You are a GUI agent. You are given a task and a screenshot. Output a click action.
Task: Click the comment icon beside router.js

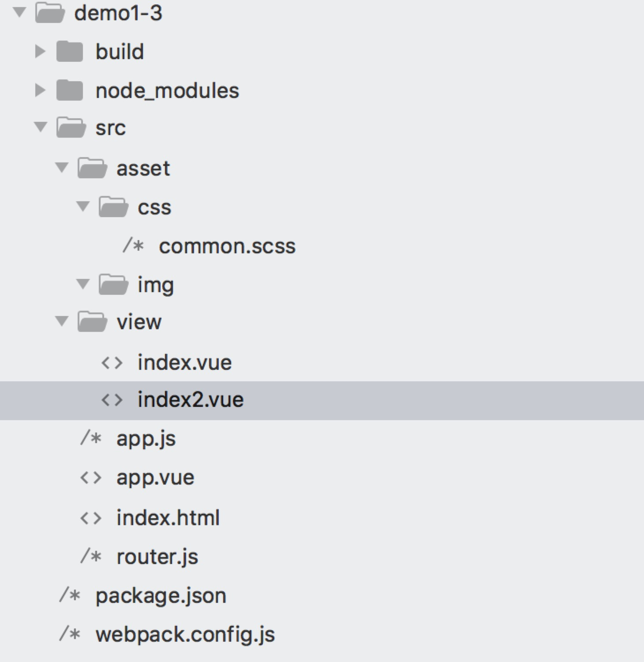[91, 556]
